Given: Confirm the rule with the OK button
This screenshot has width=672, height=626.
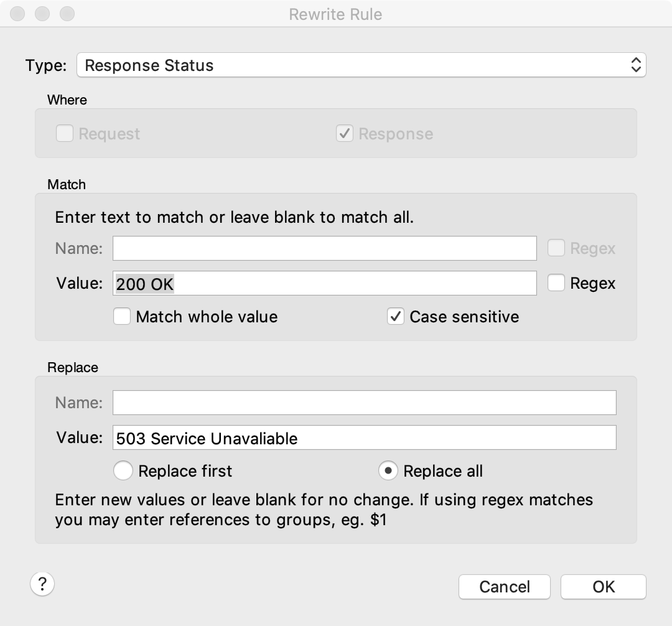Looking at the screenshot, I should tap(603, 586).
